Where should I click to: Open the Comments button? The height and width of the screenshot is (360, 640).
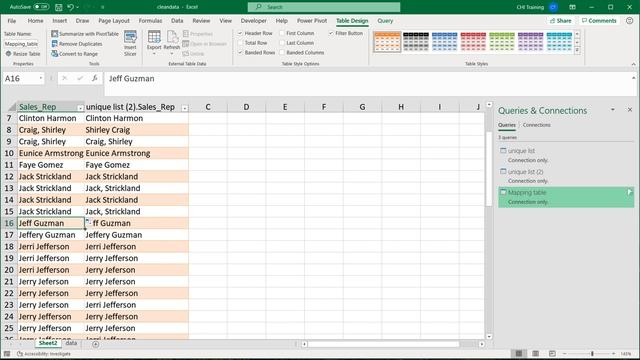click(599, 20)
